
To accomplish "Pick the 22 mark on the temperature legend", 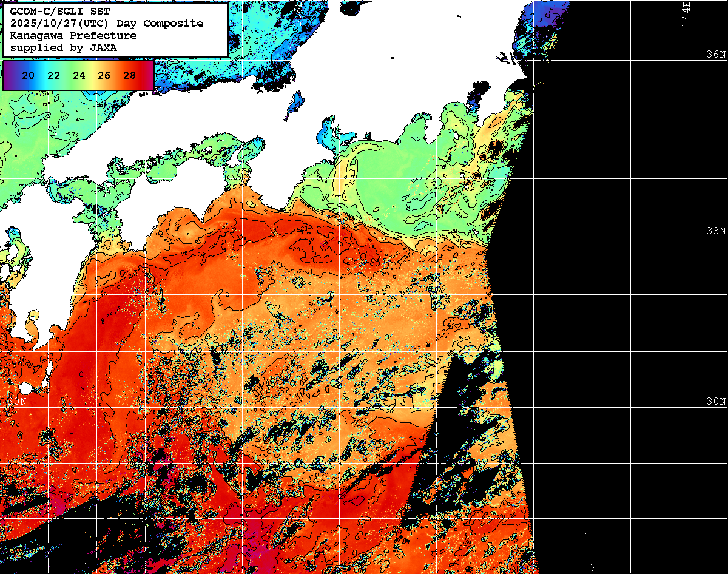I will [53, 75].
